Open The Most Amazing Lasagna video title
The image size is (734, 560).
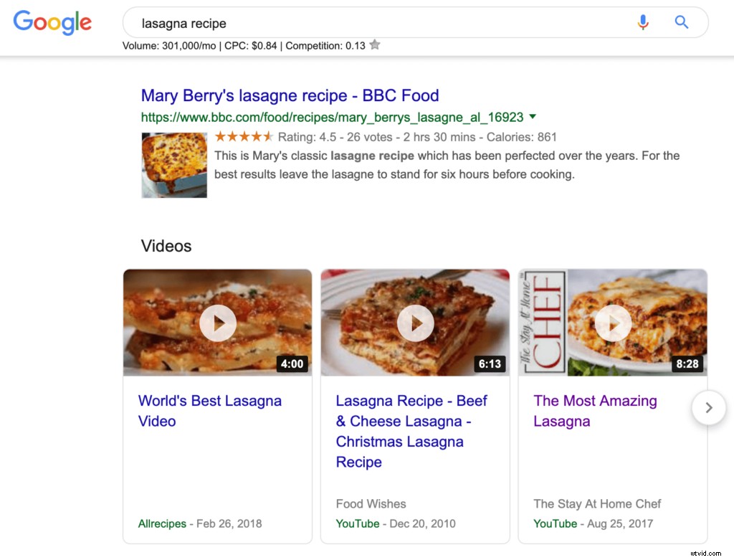[595, 411]
